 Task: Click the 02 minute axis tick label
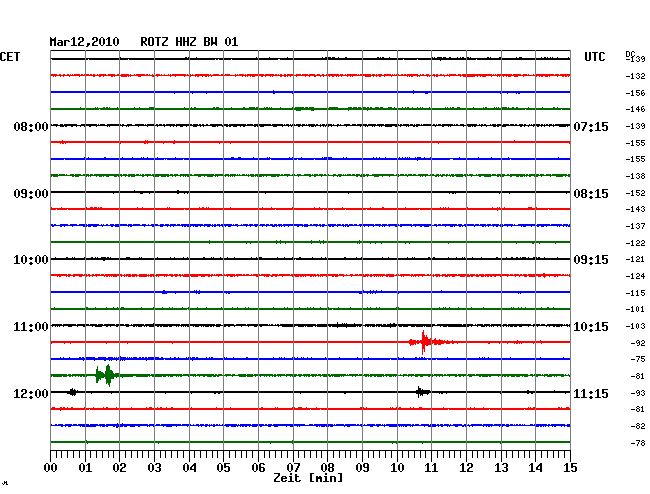click(119, 468)
